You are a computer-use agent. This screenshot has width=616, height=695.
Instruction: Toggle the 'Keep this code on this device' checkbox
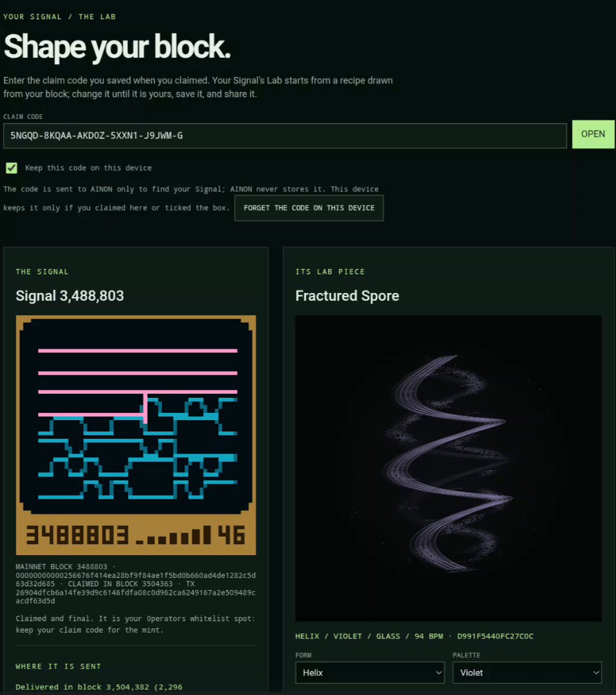[x=11, y=168]
